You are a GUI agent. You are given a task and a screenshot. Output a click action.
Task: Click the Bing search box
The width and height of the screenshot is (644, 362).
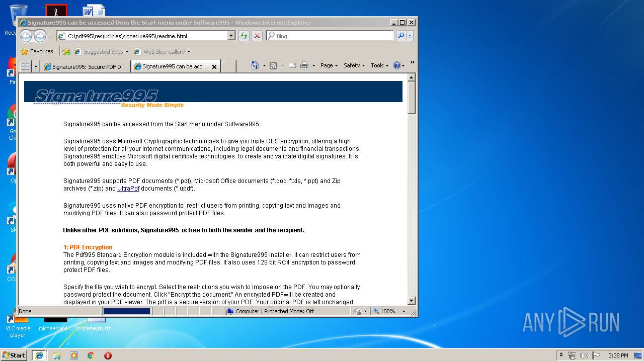330,36
